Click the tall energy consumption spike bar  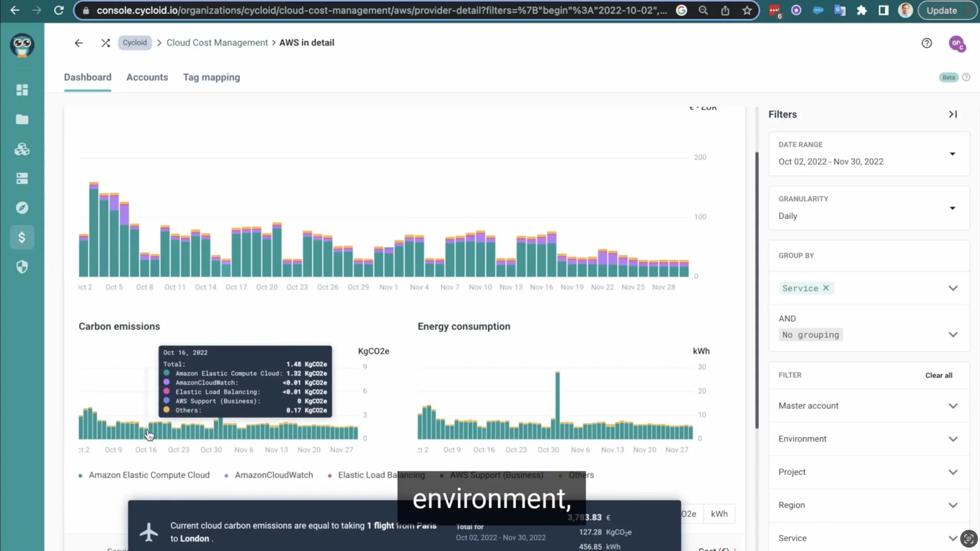pyautogui.click(x=557, y=405)
